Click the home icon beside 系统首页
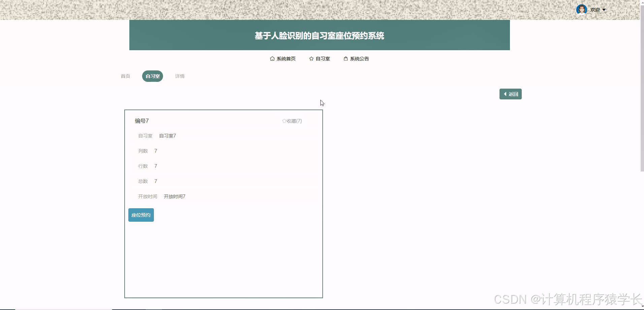This screenshot has width=644, height=310. 272,59
